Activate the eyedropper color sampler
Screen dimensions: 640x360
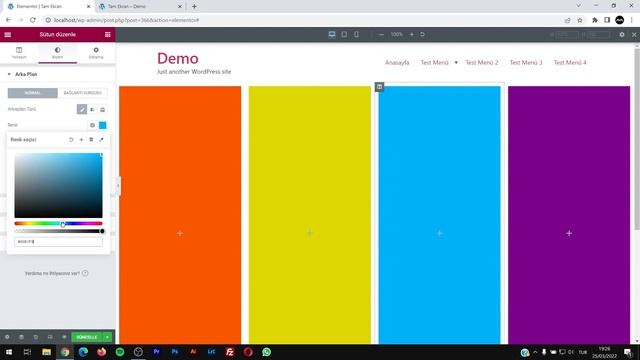click(x=101, y=140)
